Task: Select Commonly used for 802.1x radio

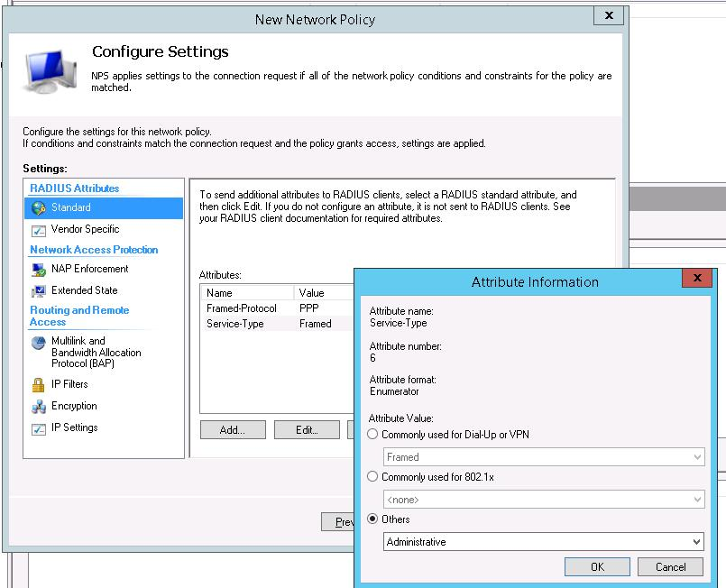Action: click(x=373, y=477)
